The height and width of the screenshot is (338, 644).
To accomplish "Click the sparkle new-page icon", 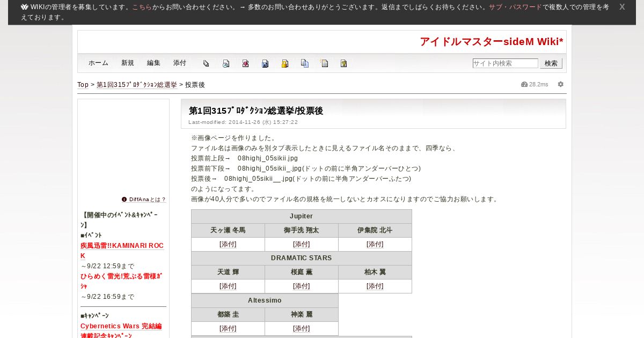I will point(324,63).
